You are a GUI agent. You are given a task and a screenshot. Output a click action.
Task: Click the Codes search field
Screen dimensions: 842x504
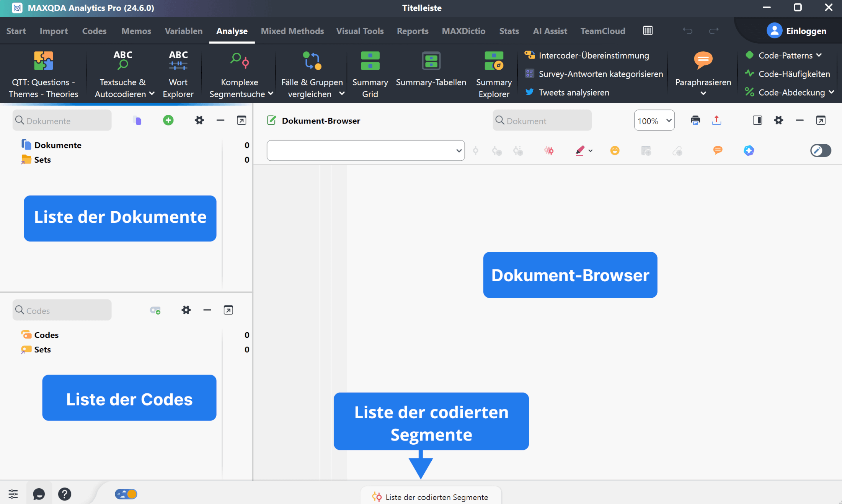pos(62,310)
